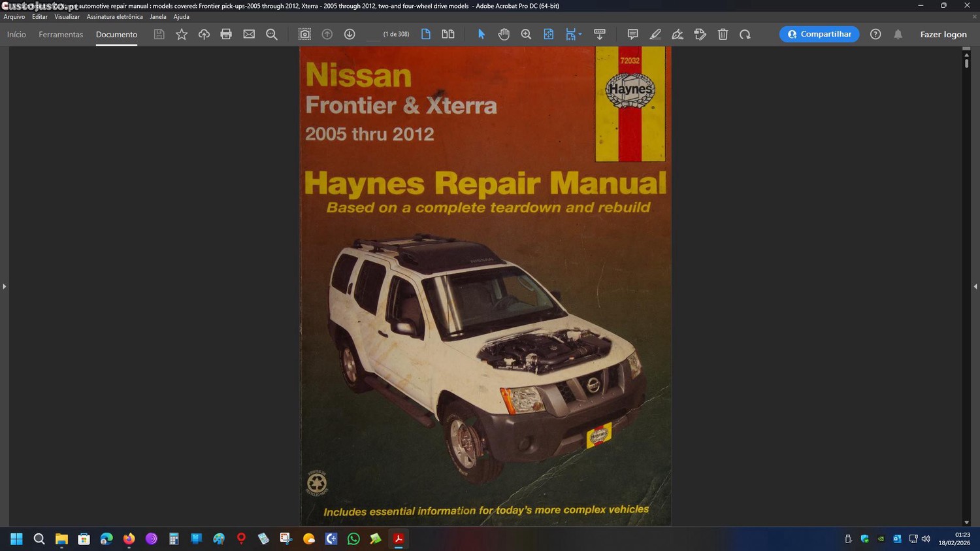980x551 pixels.
Task: Click the highlighter pen tool
Action: tap(655, 34)
